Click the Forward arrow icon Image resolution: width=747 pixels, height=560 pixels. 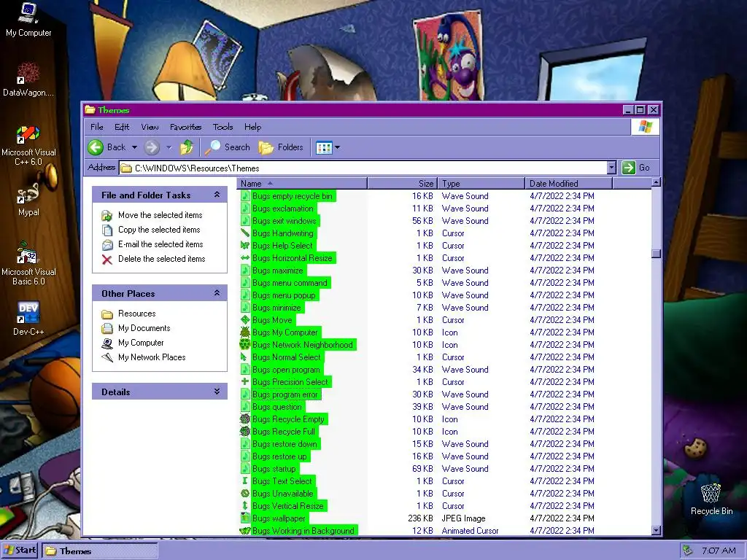pos(152,147)
